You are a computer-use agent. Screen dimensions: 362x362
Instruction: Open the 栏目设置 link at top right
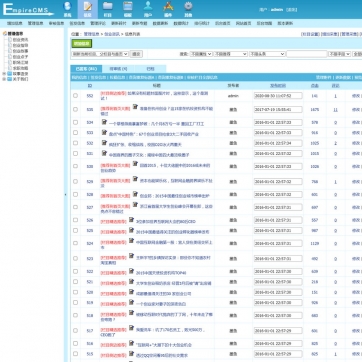pos(310,34)
